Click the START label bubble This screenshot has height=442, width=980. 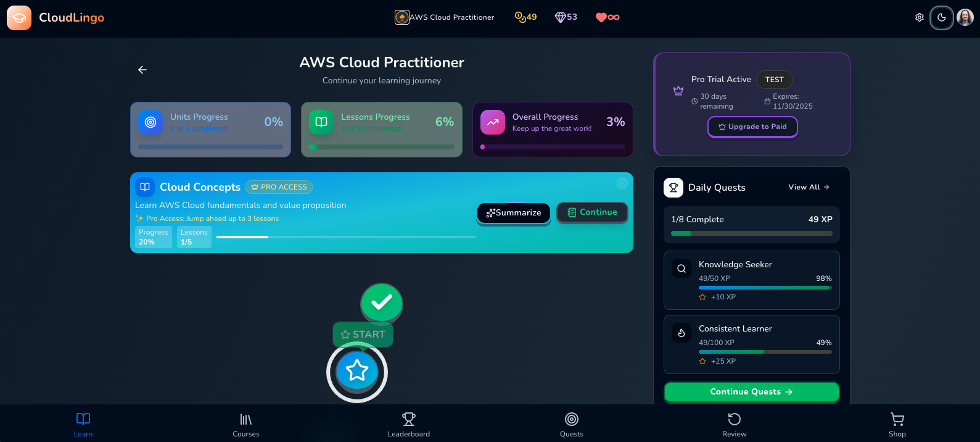pyautogui.click(x=363, y=335)
